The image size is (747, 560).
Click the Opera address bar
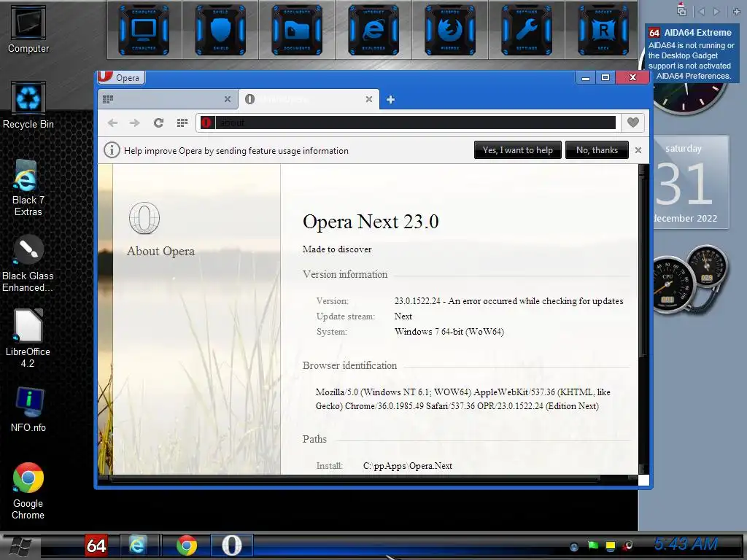408,122
